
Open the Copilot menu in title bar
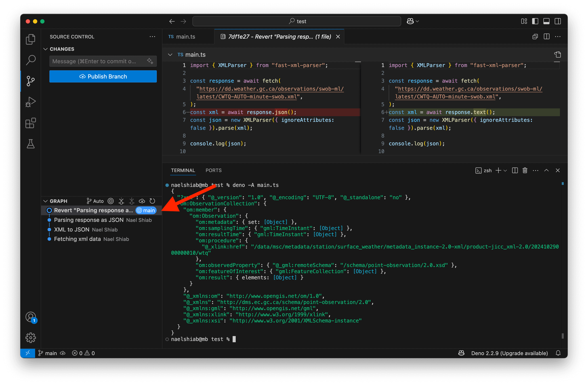click(413, 21)
